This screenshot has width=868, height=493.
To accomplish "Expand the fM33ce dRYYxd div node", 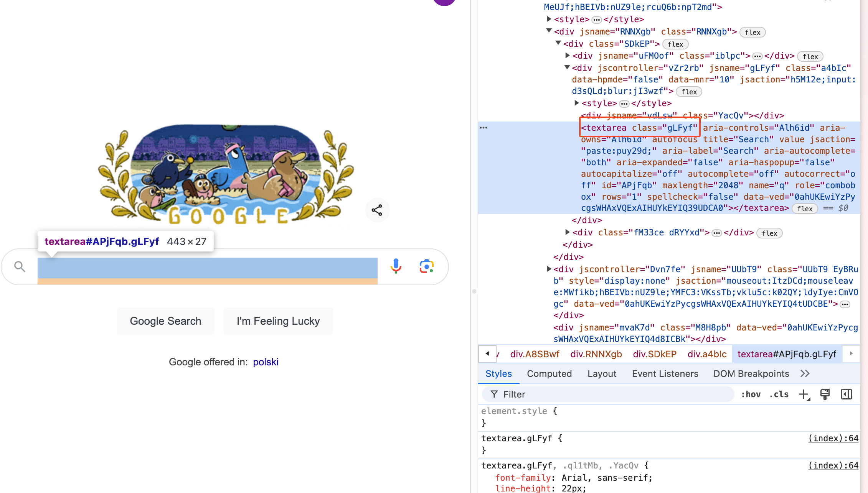I will pos(568,232).
